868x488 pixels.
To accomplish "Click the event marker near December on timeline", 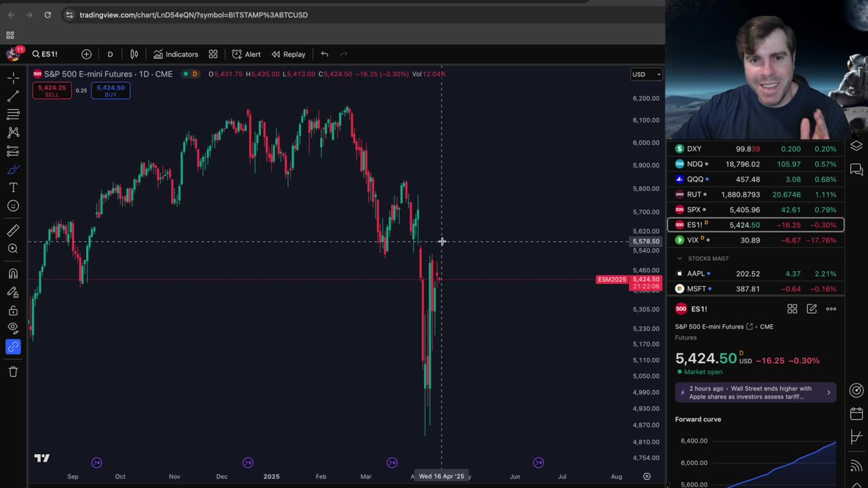I will [248, 463].
